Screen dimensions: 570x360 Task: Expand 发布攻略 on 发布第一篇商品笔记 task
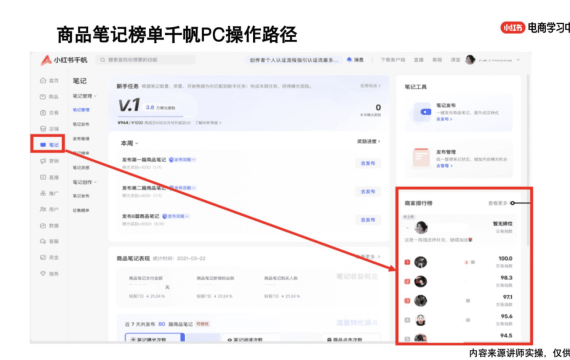[x=182, y=160]
